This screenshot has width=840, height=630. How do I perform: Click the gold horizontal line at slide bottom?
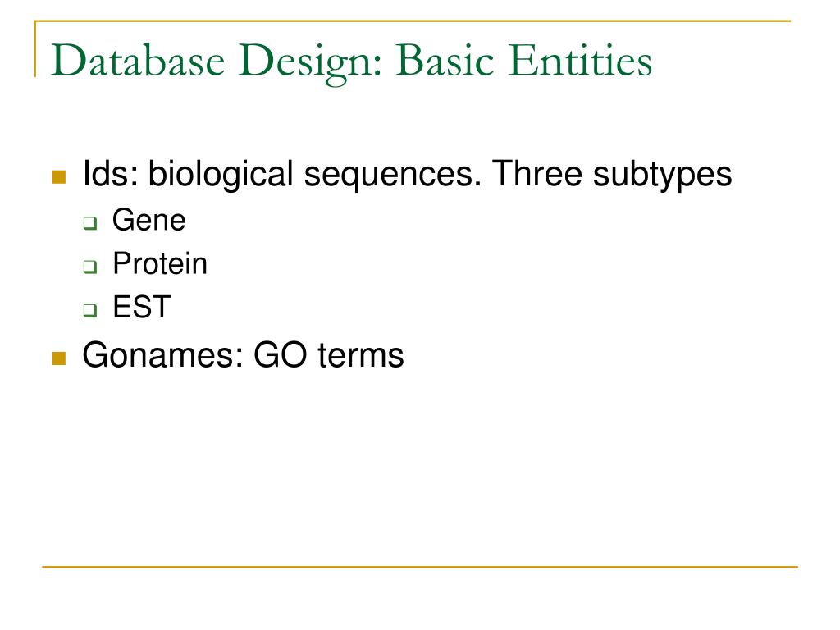click(x=420, y=567)
